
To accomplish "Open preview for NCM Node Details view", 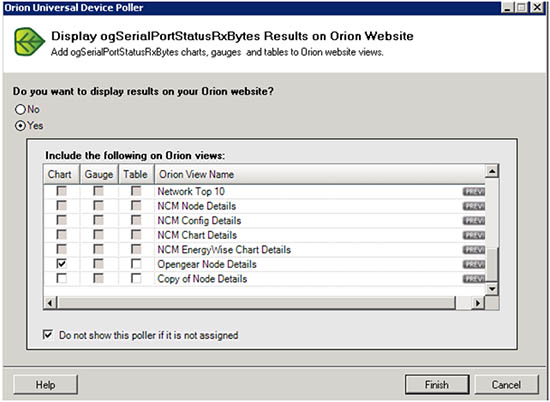I will [474, 206].
